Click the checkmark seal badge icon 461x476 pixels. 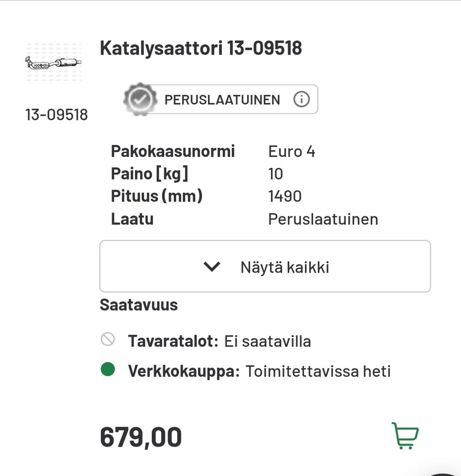pyautogui.click(x=140, y=99)
